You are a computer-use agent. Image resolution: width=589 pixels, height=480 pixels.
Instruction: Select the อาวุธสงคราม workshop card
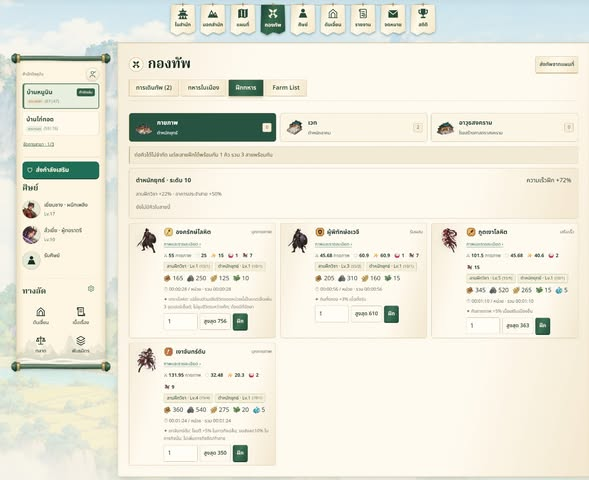coord(504,127)
